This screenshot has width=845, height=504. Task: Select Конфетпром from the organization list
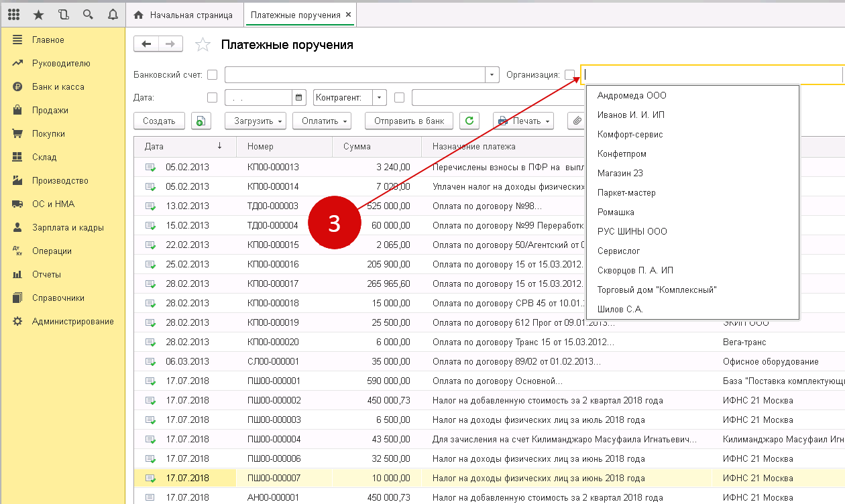point(622,154)
